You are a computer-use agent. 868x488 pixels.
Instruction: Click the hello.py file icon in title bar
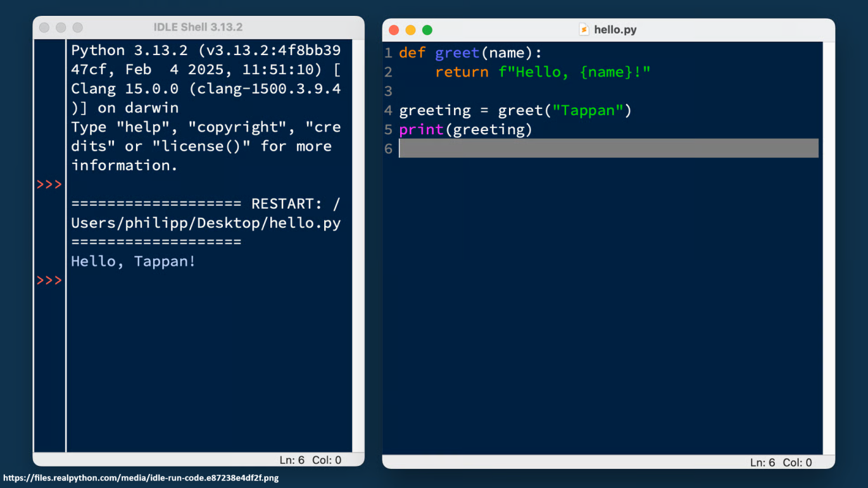point(584,30)
